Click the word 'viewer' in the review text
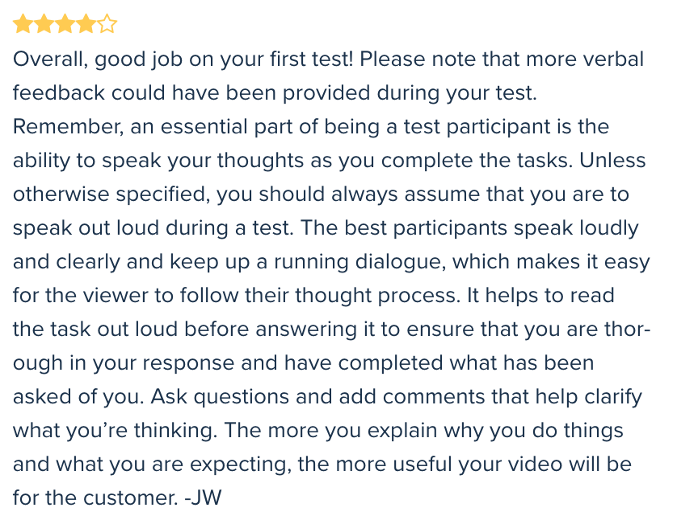The image size is (678, 524). pos(115,295)
